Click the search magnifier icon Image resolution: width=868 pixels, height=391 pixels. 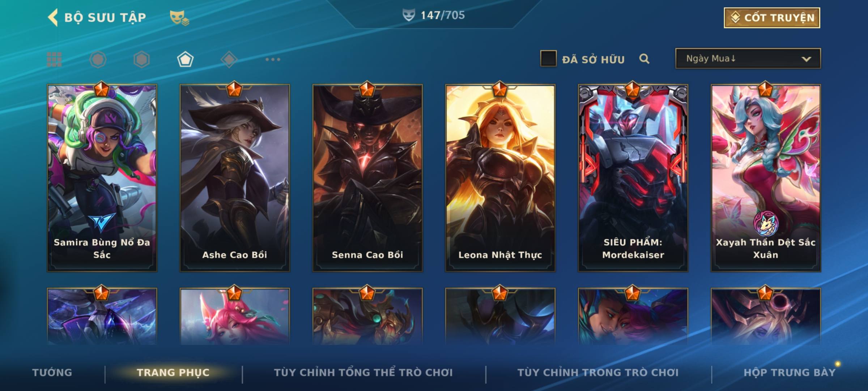point(644,59)
